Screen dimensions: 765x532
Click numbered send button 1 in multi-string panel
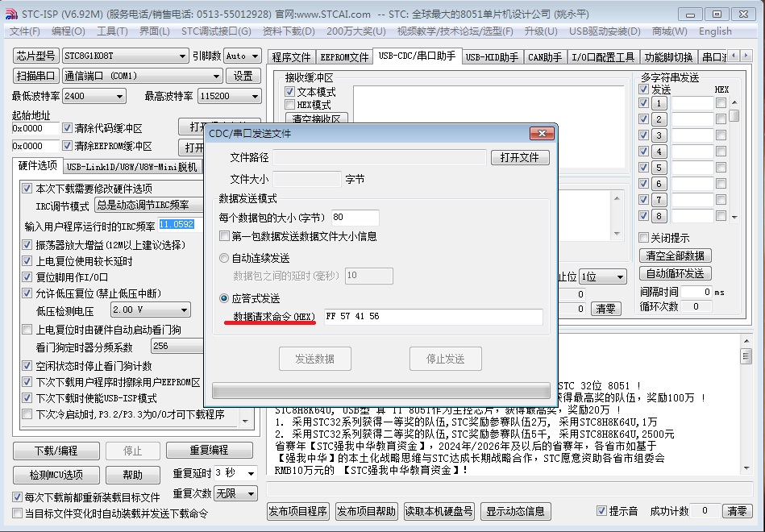(659, 103)
